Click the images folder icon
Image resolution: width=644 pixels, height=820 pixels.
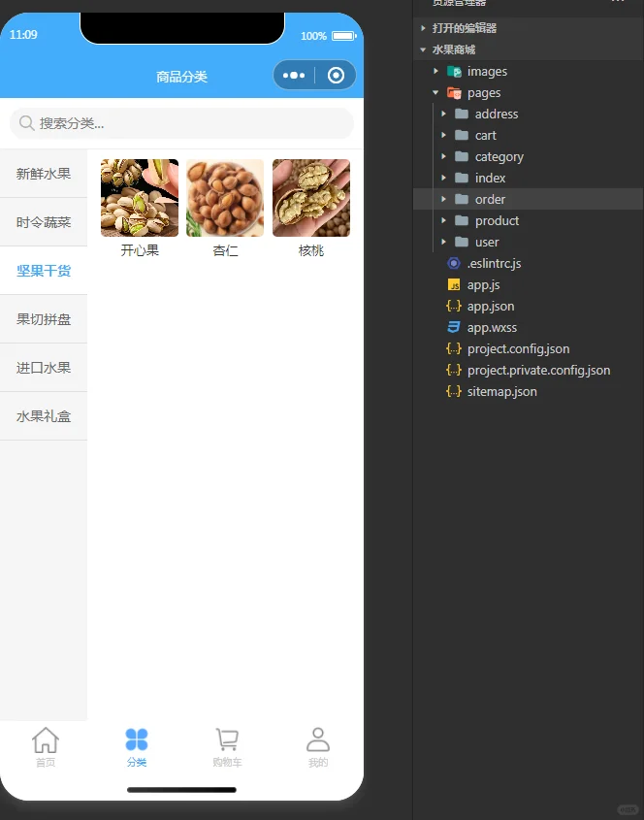coord(454,71)
